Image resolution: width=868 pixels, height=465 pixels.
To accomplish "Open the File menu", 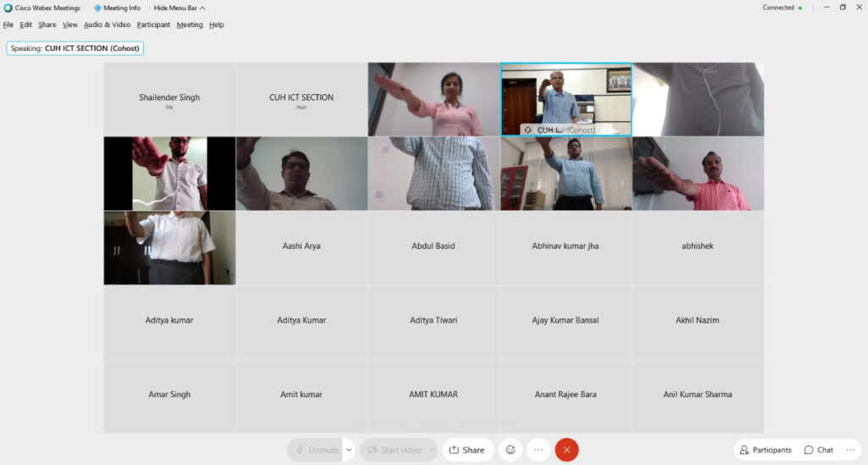I will coord(8,25).
